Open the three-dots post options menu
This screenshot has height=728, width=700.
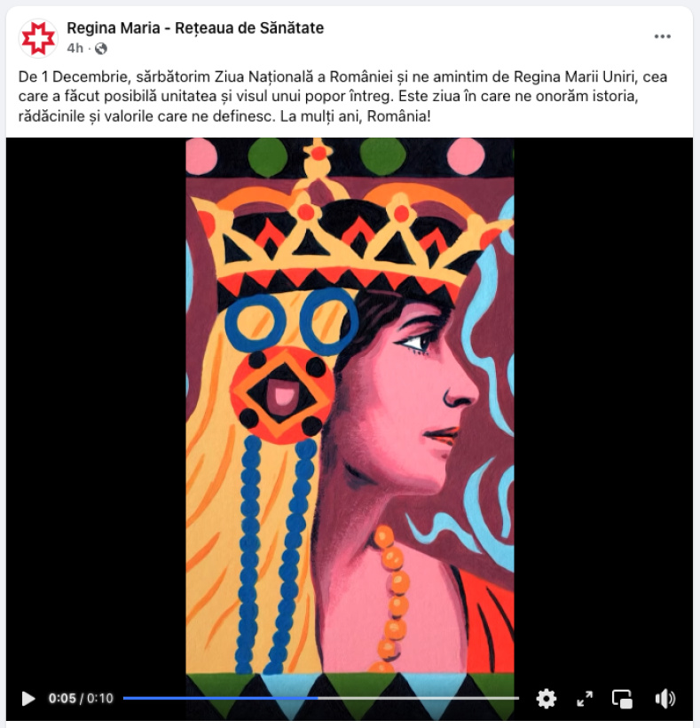662,36
